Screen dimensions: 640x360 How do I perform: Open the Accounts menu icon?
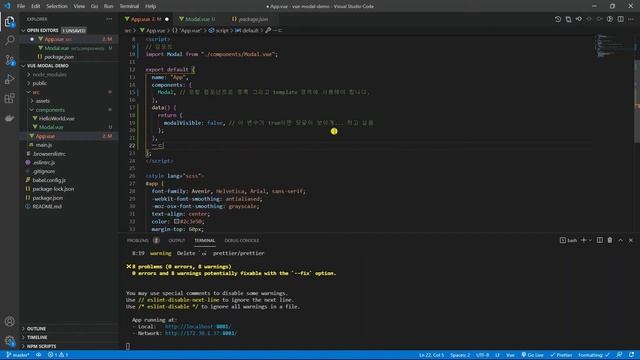9,322
